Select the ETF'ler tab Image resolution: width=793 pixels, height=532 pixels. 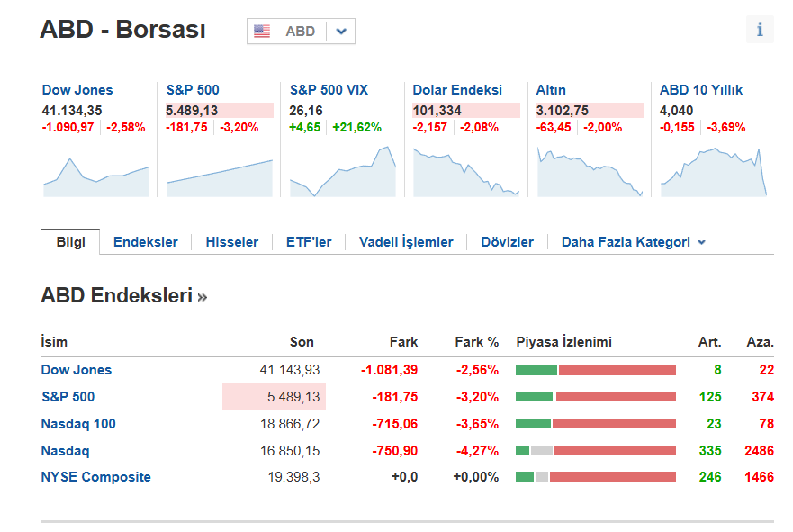point(309,242)
